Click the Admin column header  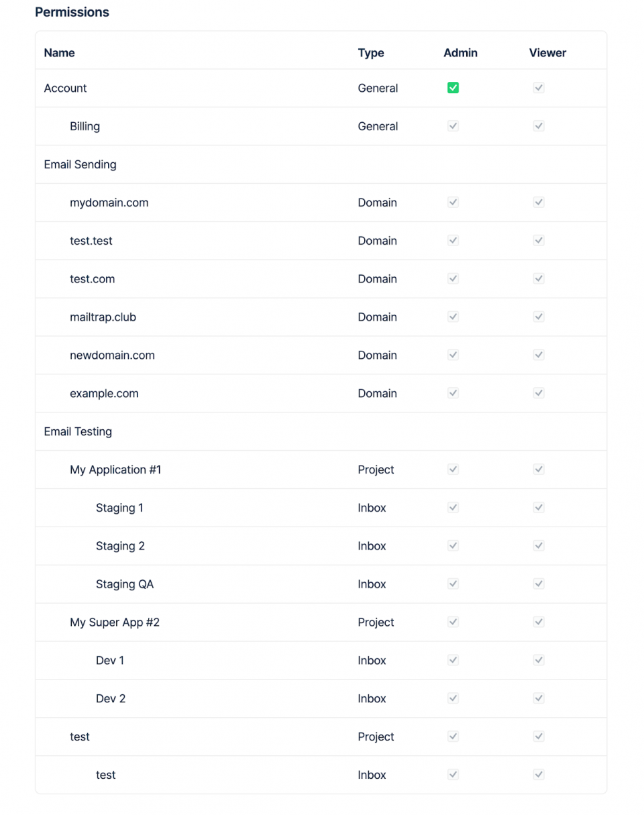pos(460,53)
